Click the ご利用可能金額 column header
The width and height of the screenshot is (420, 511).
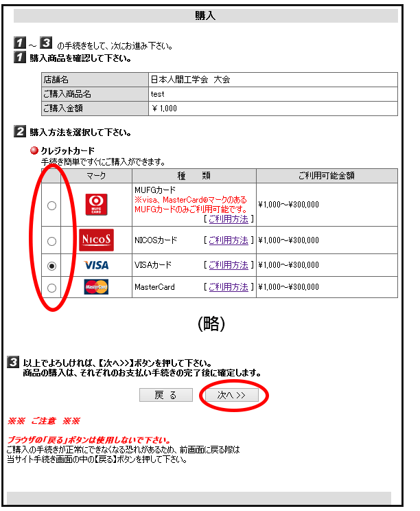pyautogui.click(x=327, y=176)
